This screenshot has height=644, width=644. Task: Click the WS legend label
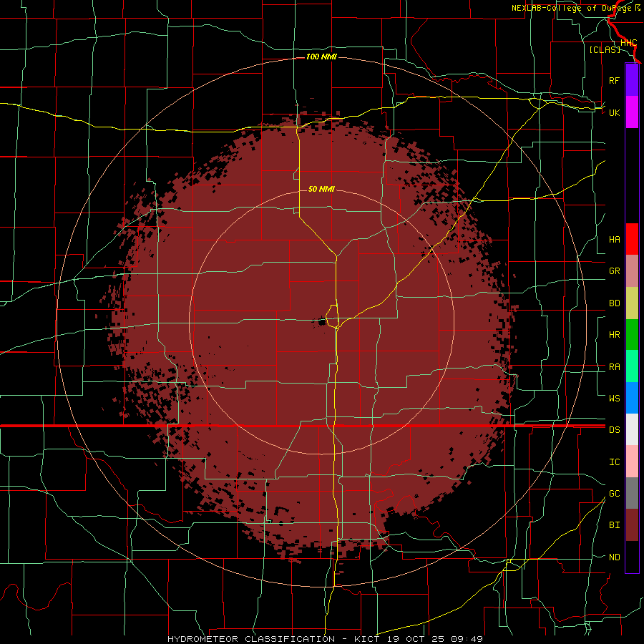click(x=614, y=398)
